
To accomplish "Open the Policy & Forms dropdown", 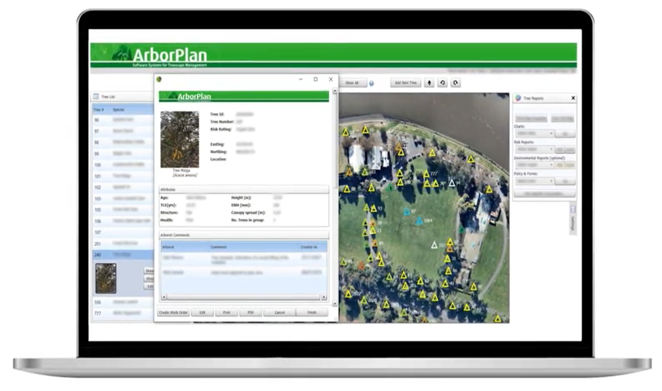I will point(534,181).
